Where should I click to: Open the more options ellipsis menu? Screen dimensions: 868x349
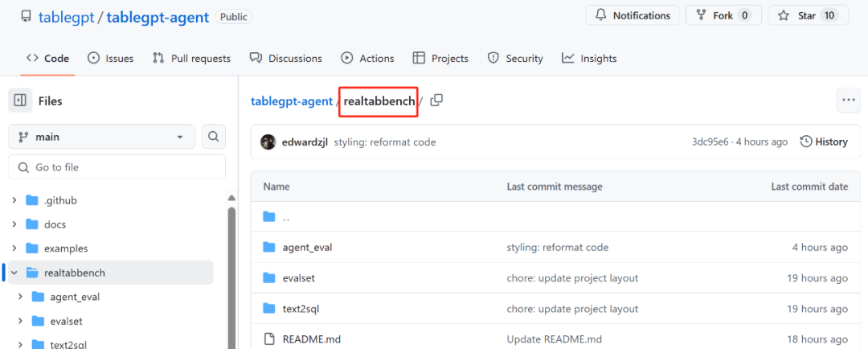coord(848,101)
